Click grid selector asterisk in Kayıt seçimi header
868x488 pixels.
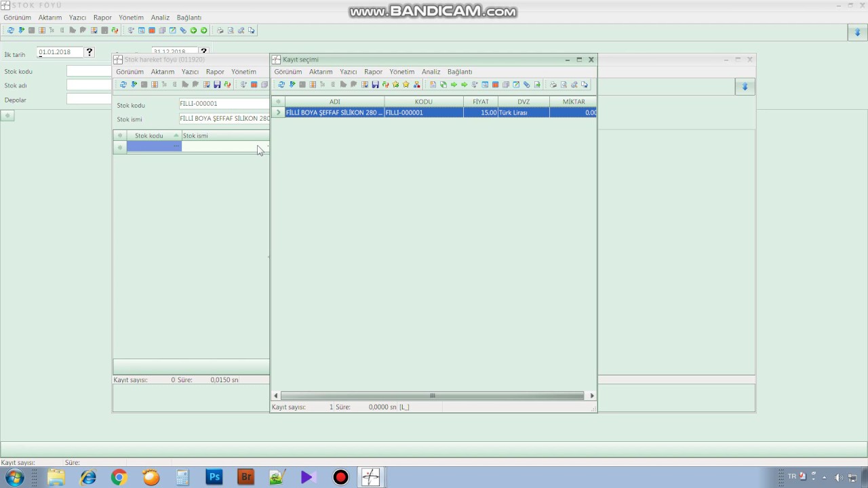tap(278, 102)
